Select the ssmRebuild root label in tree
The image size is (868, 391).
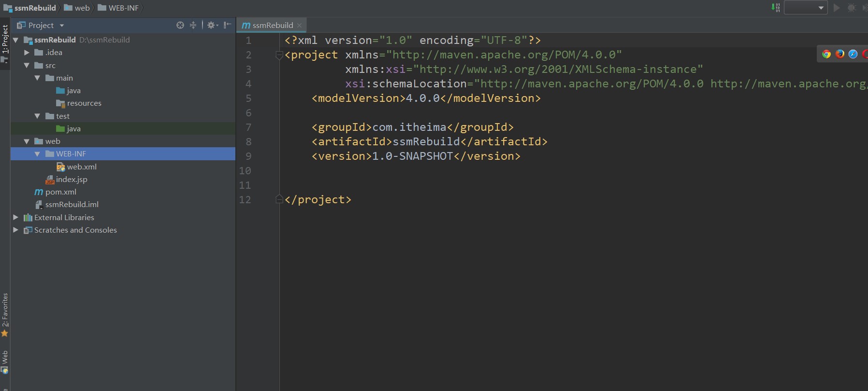pos(55,40)
